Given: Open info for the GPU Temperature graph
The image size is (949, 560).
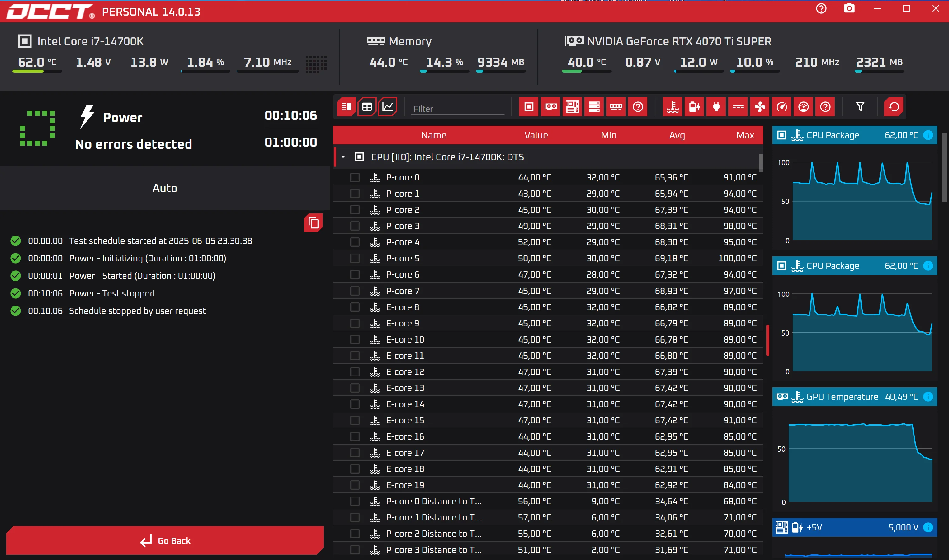Looking at the screenshot, I should 928,397.
